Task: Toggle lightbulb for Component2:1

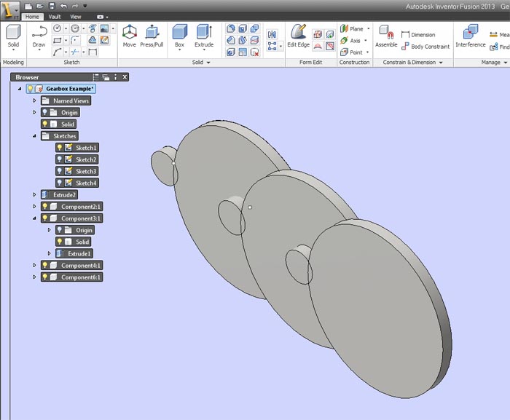Action: coord(45,207)
